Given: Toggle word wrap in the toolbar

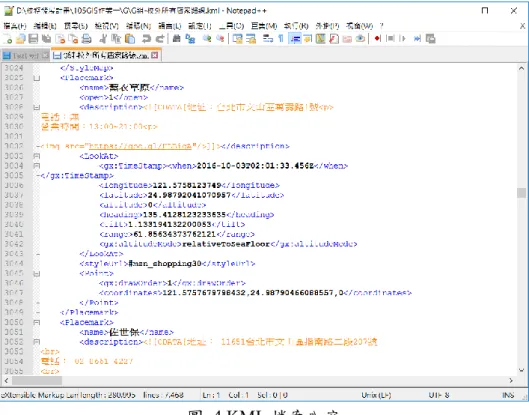Looking at the screenshot, I should pyautogui.click(x=268, y=39).
